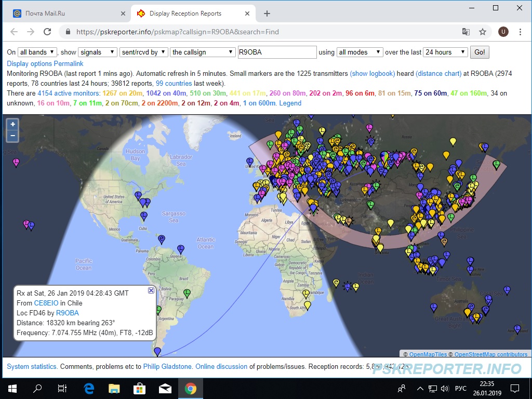Bookmark this page with star icon
532x399 pixels.
coord(483,32)
